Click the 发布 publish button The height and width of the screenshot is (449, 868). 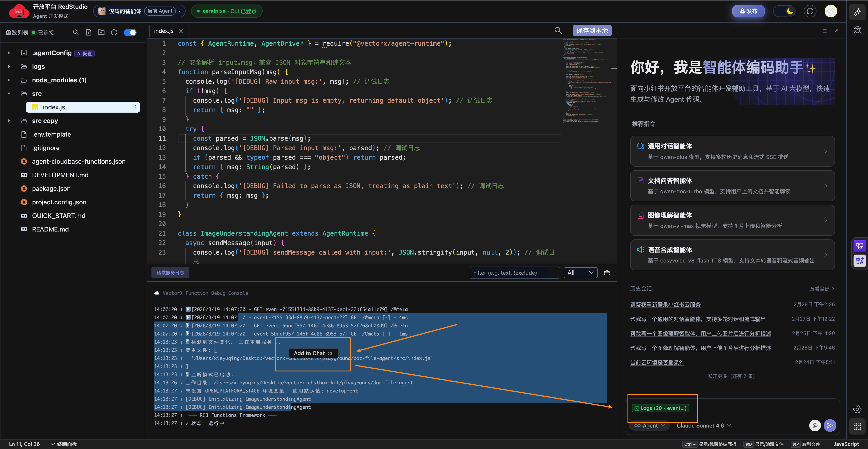point(748,11)
